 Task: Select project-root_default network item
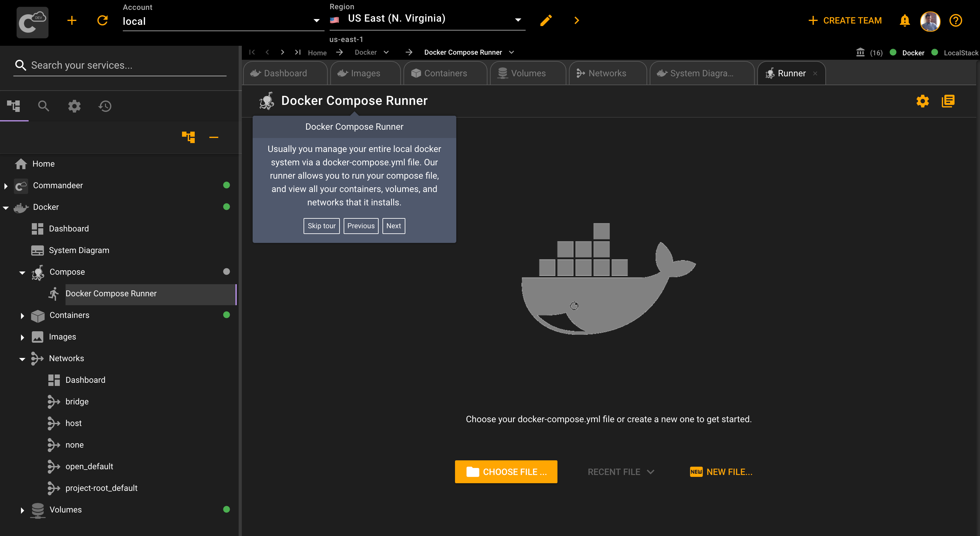pos(101,489)
